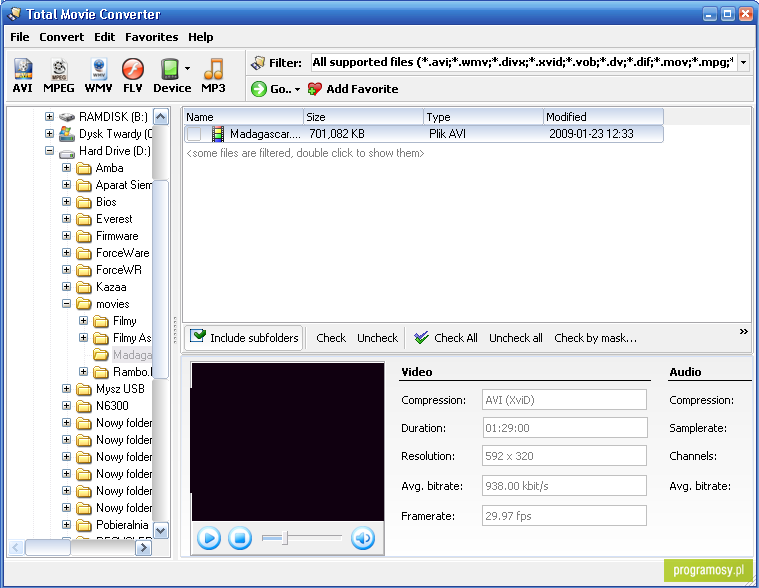Image resolution: width=759 pixels, height=588 pixels.
Task: Click the AVI conversion icon
Action: pos(23,75)
